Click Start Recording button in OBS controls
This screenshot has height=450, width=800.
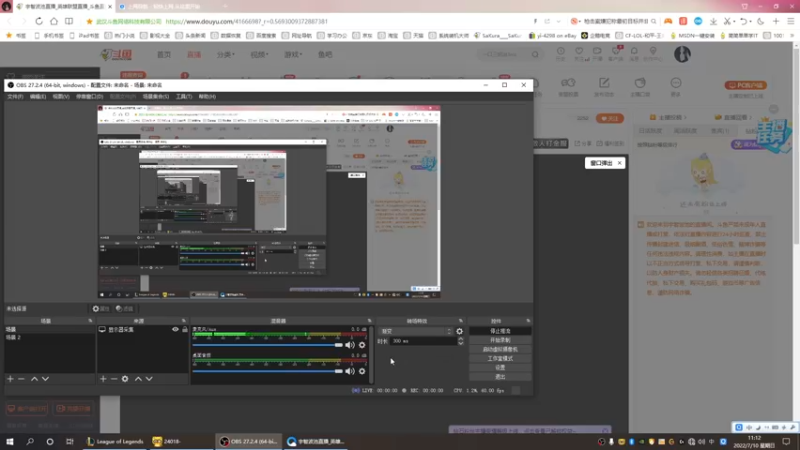500,340
